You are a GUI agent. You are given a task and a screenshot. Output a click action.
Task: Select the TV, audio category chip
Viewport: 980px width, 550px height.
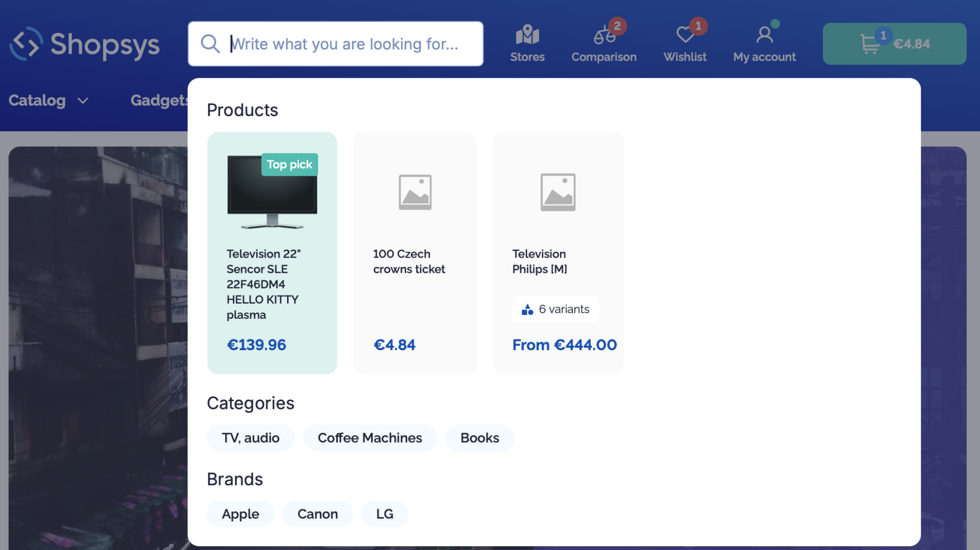(x=250, y=438)
